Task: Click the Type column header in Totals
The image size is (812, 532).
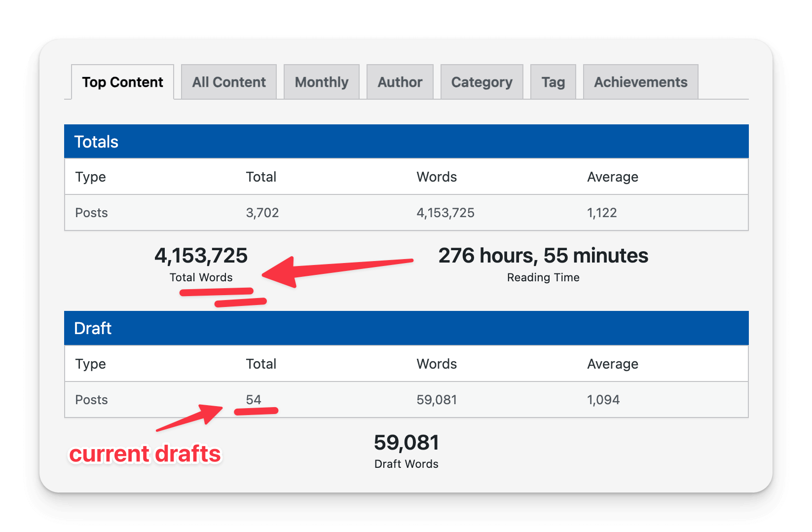Action: pyautogui.click(x=91, y=177)
